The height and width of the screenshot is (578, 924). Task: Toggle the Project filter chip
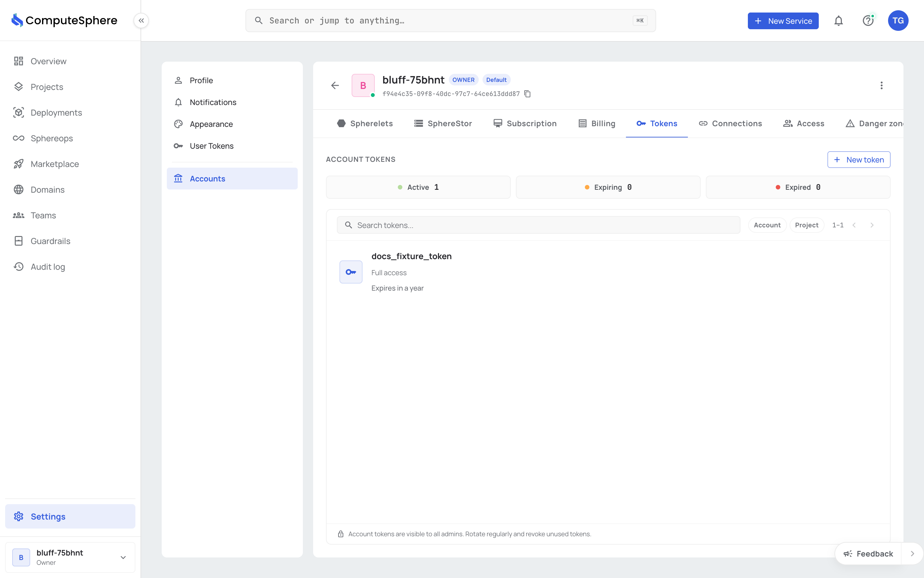(x=806, y=225)
